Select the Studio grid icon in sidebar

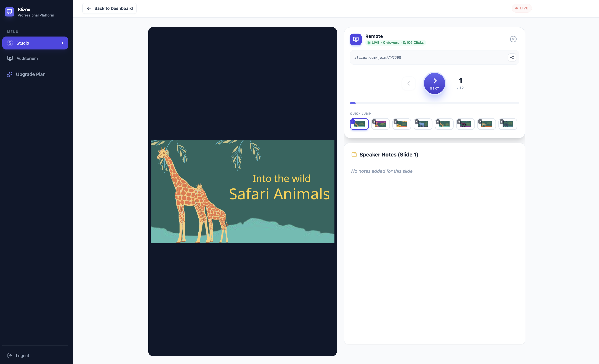10,43
